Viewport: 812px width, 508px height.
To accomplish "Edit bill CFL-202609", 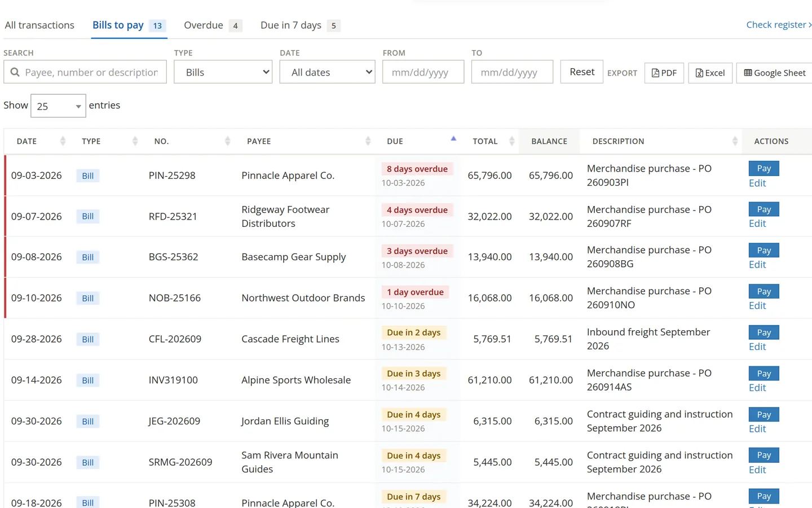I will point(757,347).
